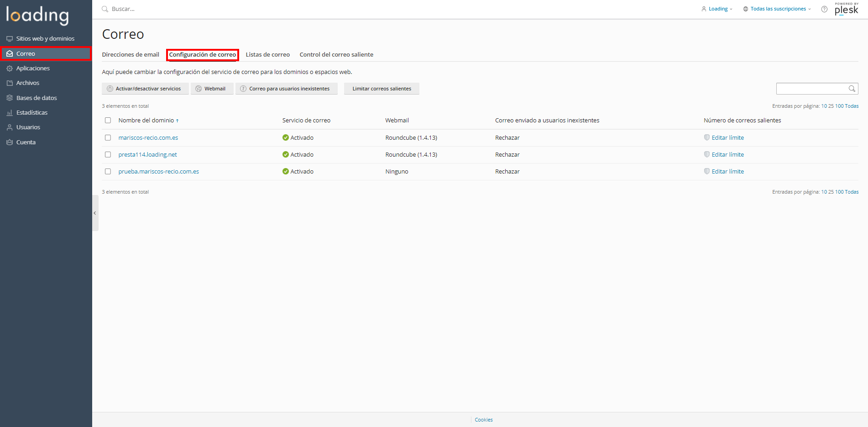This screenshot has height=427, width=868.
Task: Open the Archivos menu item
Action: [x=46, y=83]
